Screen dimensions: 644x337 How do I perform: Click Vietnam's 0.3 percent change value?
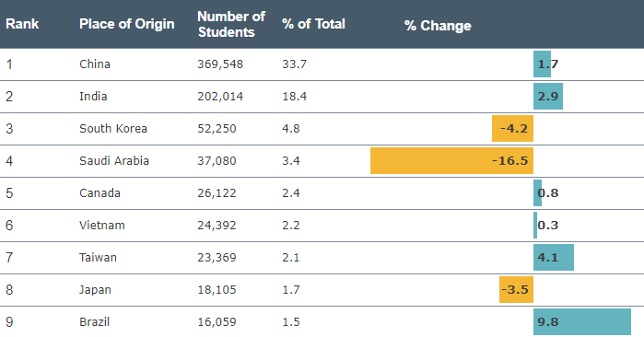click(548, 225)
